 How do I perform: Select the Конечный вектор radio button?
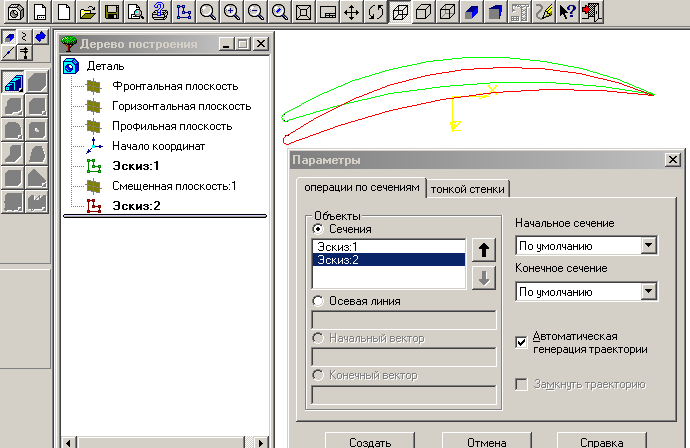(318, 375)
